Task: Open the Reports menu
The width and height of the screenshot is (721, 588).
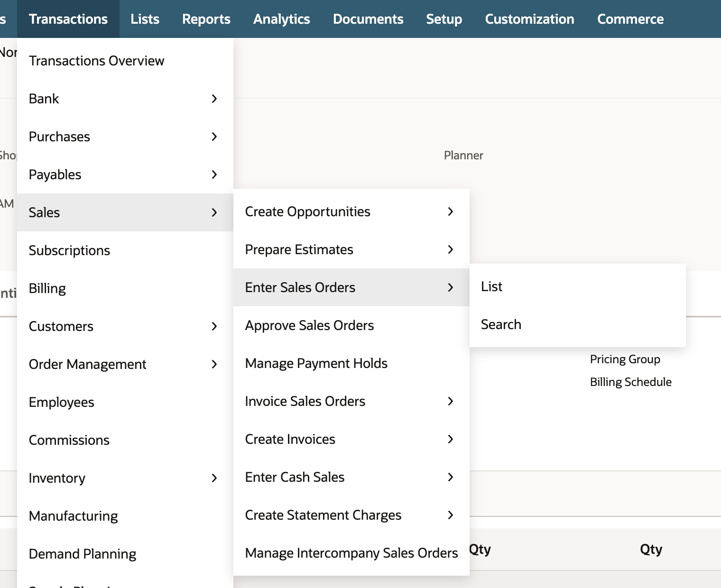Action: [x=206, y=19]
